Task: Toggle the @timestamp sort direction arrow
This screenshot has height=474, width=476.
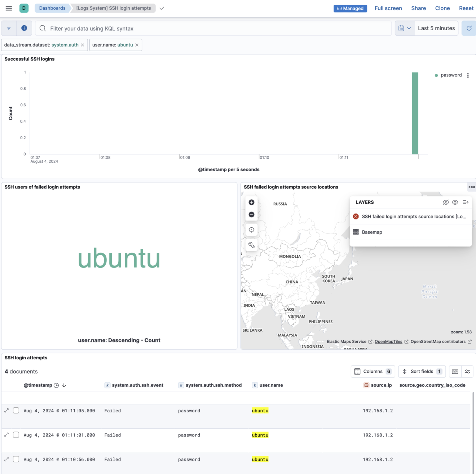Action: [x=63, y=385]
